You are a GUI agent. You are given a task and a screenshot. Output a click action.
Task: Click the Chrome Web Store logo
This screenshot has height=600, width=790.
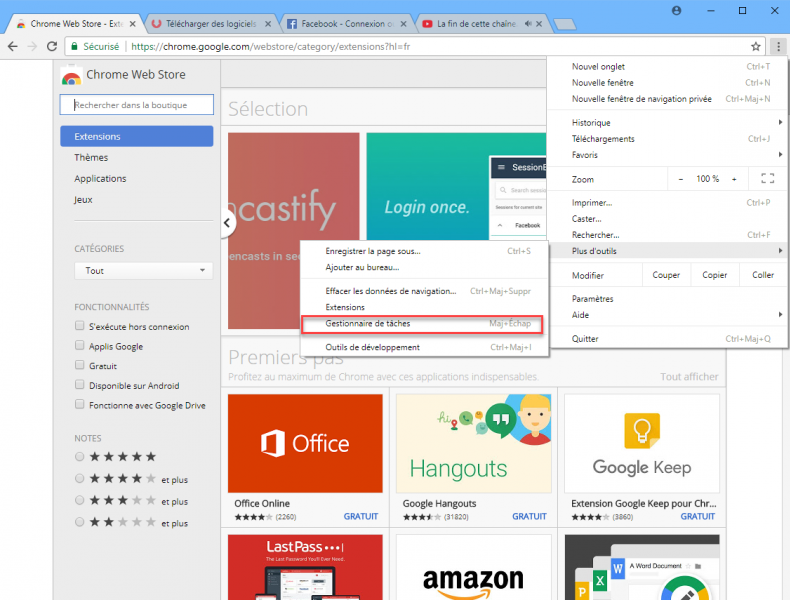tap(71, 75)
